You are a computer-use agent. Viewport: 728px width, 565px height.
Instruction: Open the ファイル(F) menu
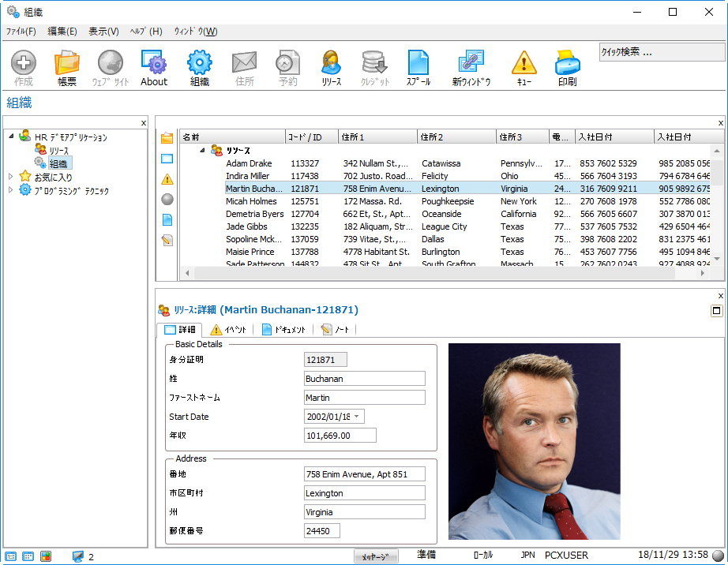21,32
